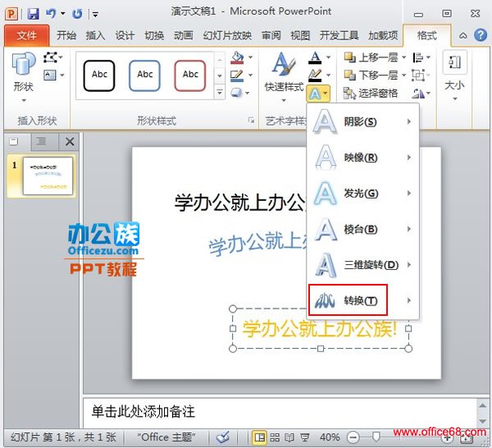Apply the red outline Abc shape style
492x448 pixels.
coord(190,75)
